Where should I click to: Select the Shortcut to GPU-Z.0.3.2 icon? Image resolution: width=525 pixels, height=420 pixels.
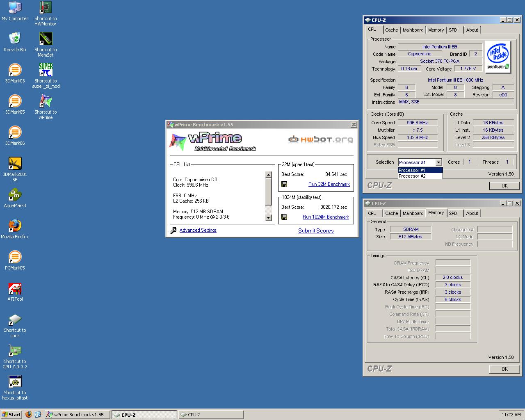click(x=15, y=356)
